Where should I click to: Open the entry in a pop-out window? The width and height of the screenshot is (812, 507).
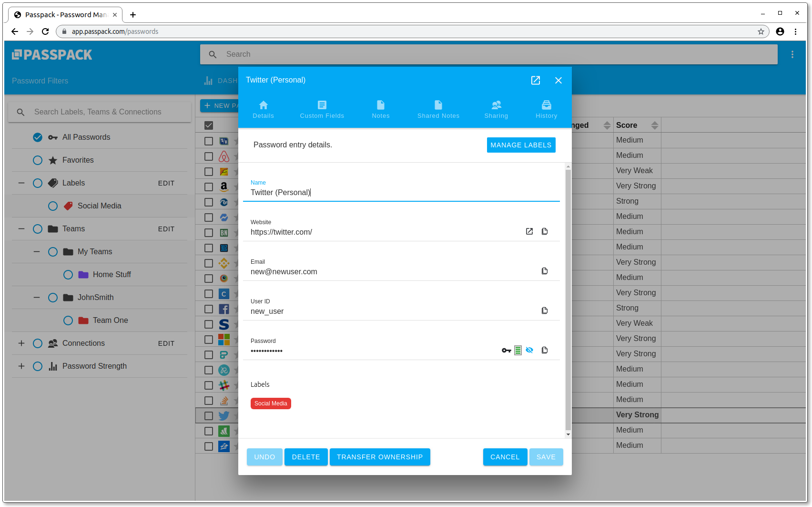(536, 80)
